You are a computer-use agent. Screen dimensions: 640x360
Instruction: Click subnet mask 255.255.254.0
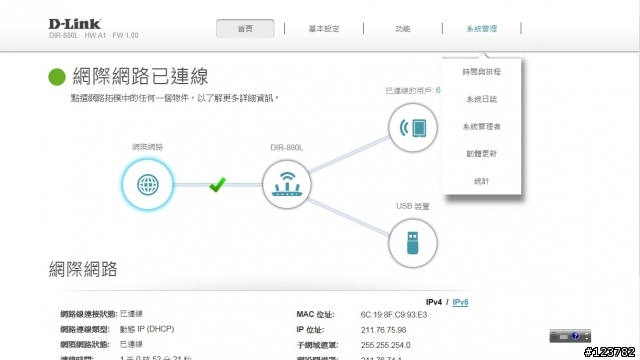[x=385, y=345]
